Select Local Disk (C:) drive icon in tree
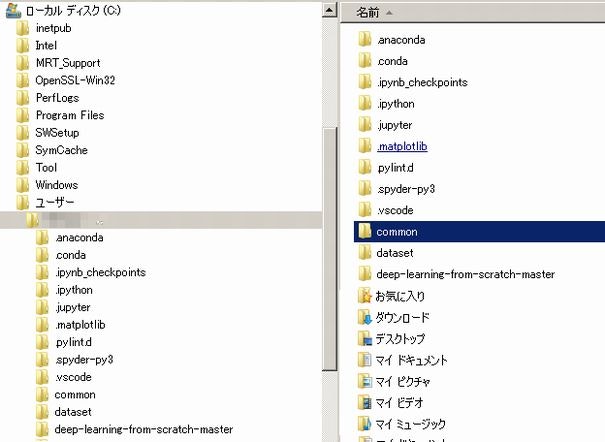605x442 pixels. 14,10
